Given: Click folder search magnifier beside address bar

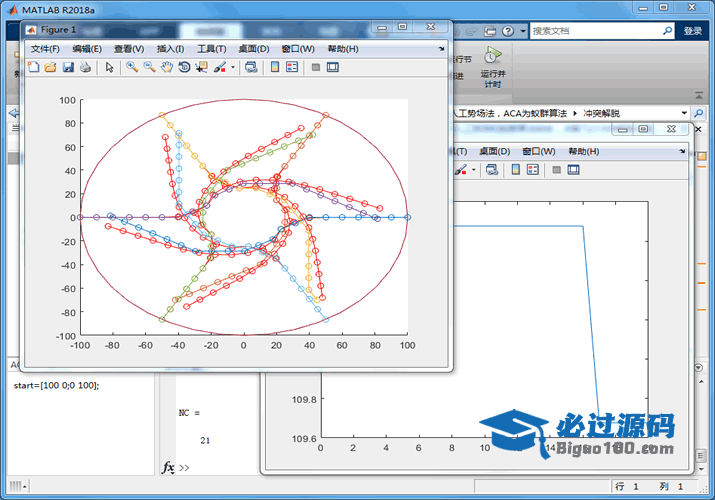Looking at the screenshot, I should point(699,113).
